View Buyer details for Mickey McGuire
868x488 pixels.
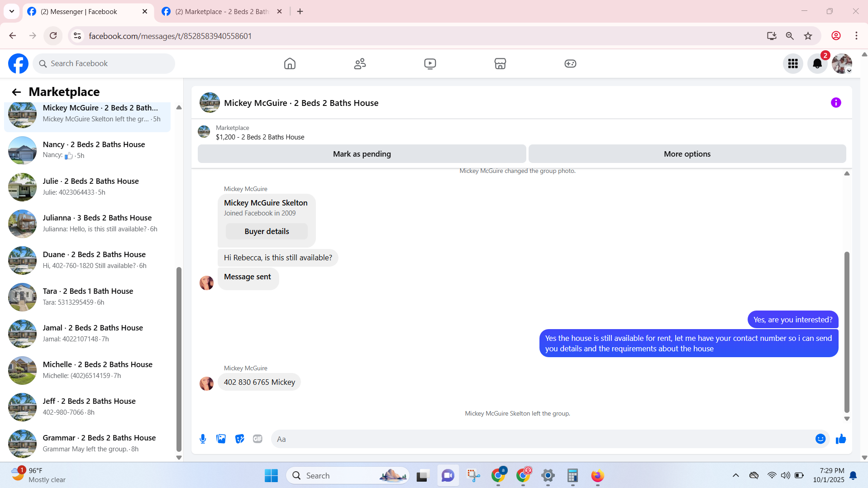coord(267,231)
